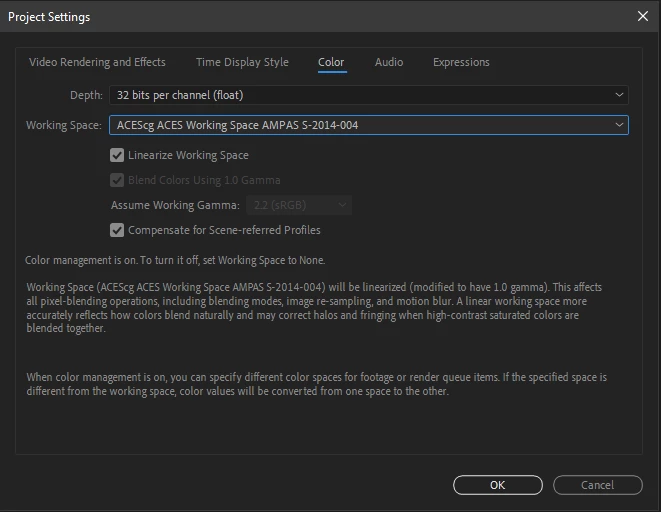Confirm settings with OK button
The width and height of the screenshot is (661, 512).
click(x=497, y=485)
